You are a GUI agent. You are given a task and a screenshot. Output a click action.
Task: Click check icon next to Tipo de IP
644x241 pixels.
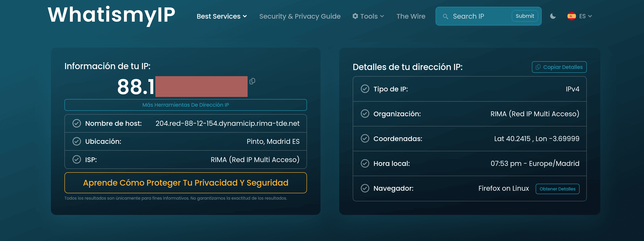365,89
